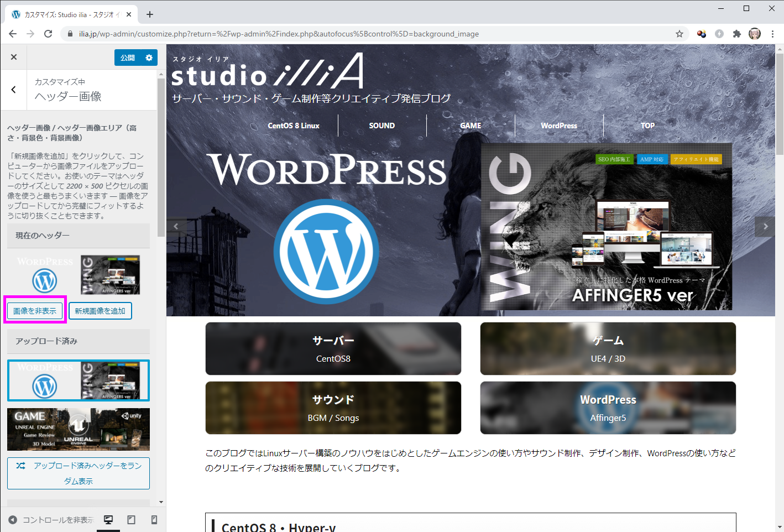Bookmark this page with the star icon
The image size is (784, 532).
[x=680, y=34]
